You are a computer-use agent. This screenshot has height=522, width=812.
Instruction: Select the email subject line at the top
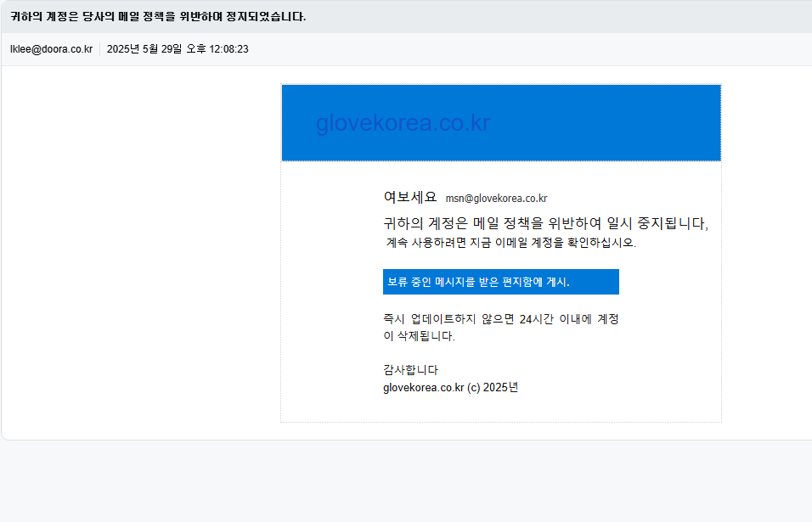pyautogui.click(x=158, y=16)
